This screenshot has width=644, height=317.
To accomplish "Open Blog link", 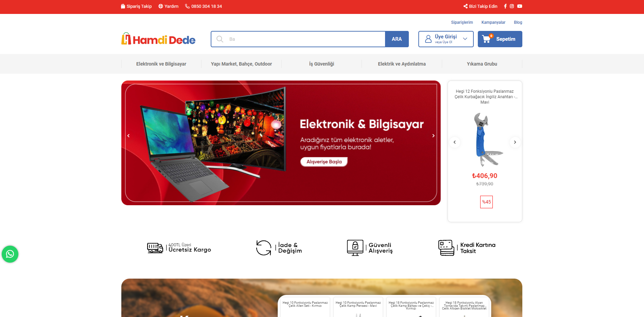I will 518,22.
